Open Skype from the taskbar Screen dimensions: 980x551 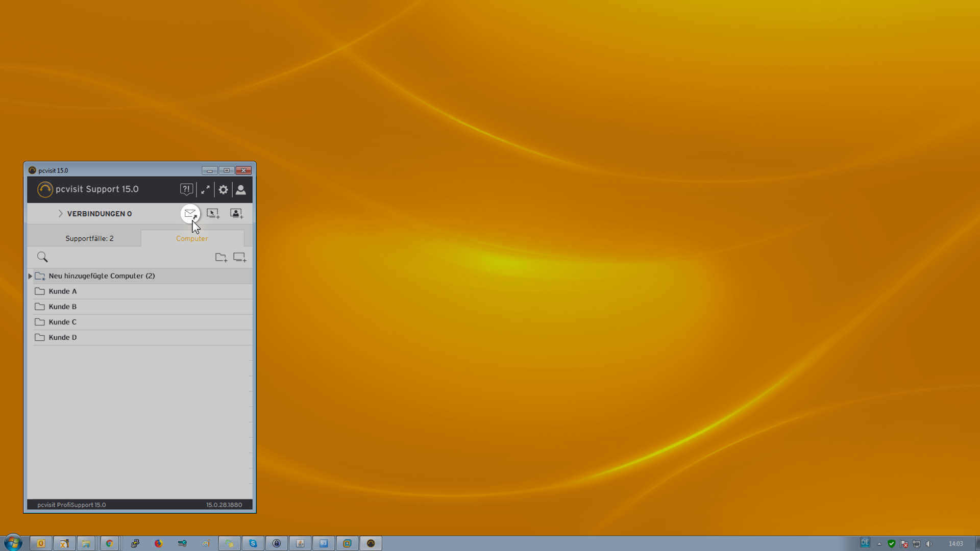pos(253,543)
